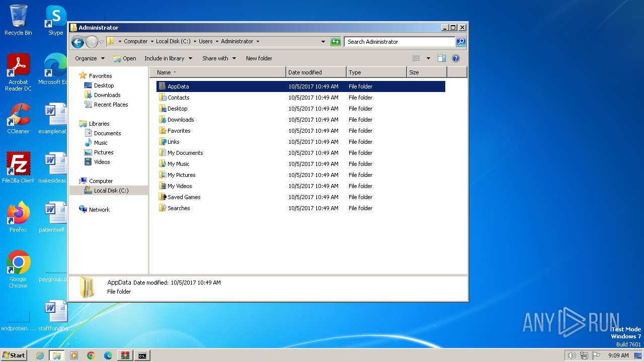Viewport: 644px width, 362px height.
Task: Click the Open toolbar button
Action: pos(125,58)
